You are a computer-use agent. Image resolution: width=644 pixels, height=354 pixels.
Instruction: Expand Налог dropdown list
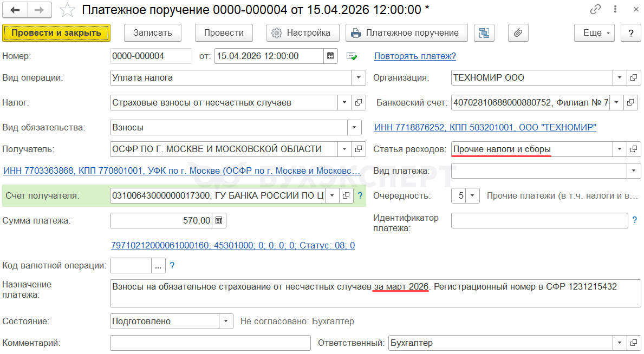click(344, 103)
